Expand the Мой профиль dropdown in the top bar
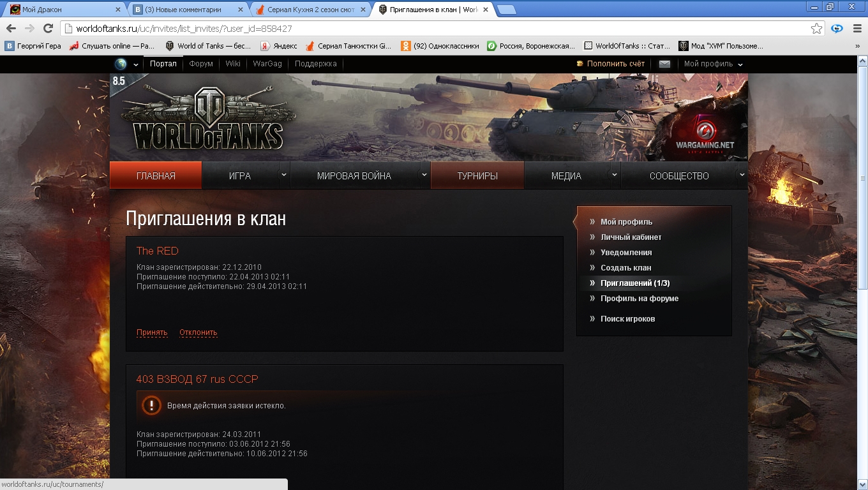Image resolution: width=868 pixels, height=490 pixels. click(740, 64)
